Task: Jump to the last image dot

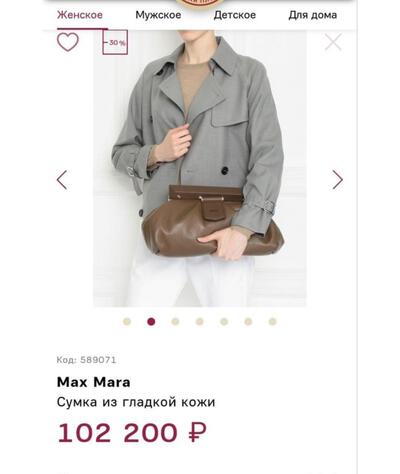Action: click(x=273, y=322)
